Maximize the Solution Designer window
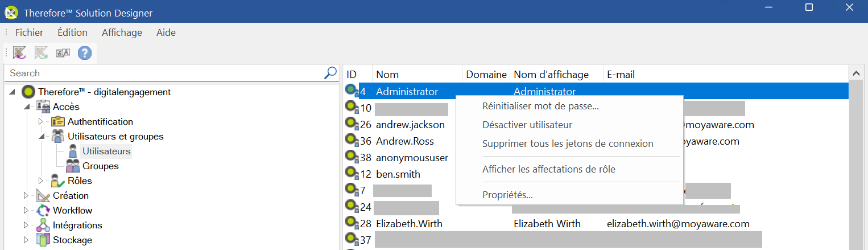 coord(809,7)
